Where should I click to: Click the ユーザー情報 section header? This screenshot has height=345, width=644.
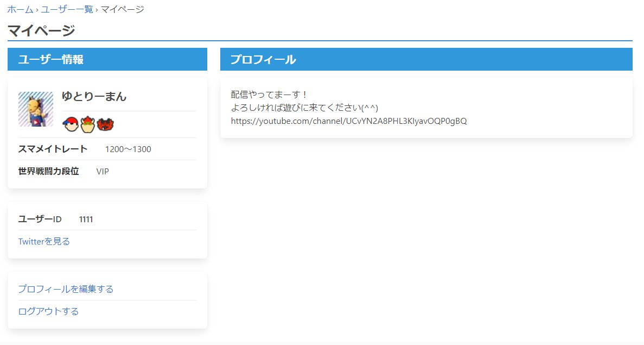coord(107,59)
